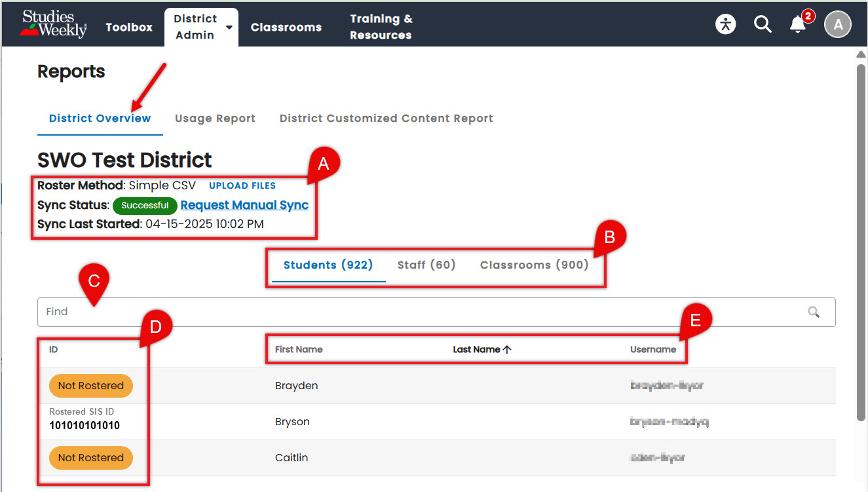This screenshot has width=868, height=492.
Task: Switch to the Usage Report tab
Action: point(215,119)
